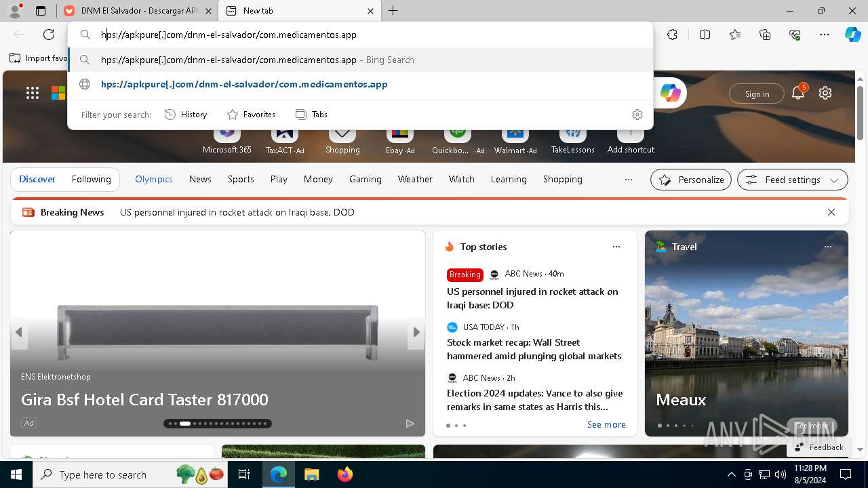Click the Feedback button

[x=819, y=447]
